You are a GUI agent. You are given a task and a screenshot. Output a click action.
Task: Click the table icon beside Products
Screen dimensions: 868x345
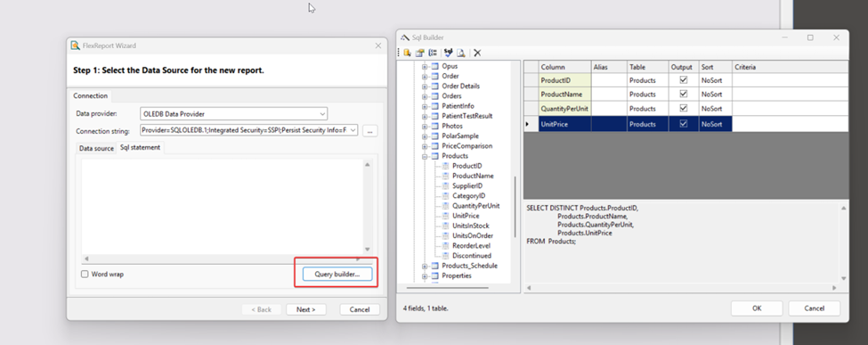[434, 156]
